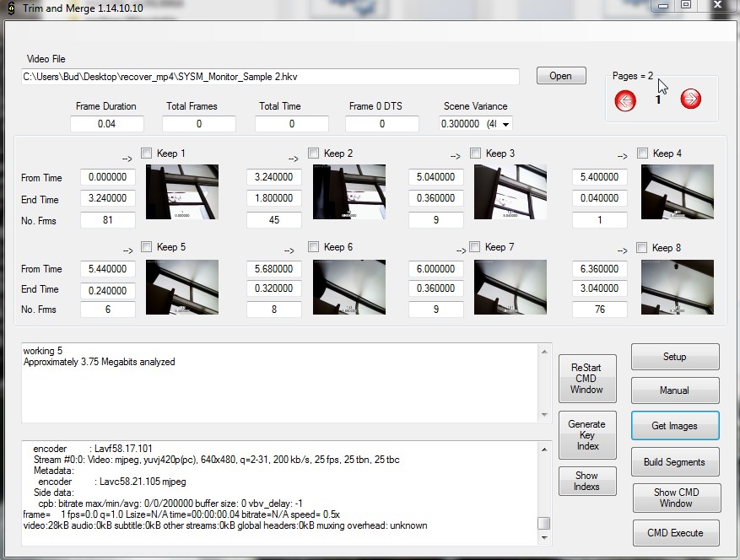This screenshot has width=740, height=560.
Task: Click Keep 6 From Time field 5.680000
Action: (x=274, y=269)
